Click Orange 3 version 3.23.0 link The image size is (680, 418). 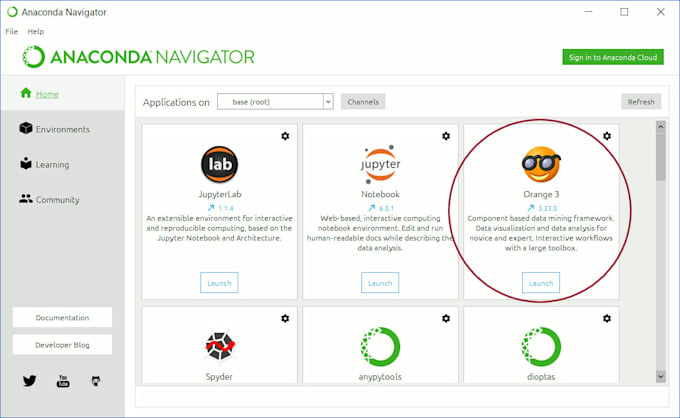[x=543, y=208]
